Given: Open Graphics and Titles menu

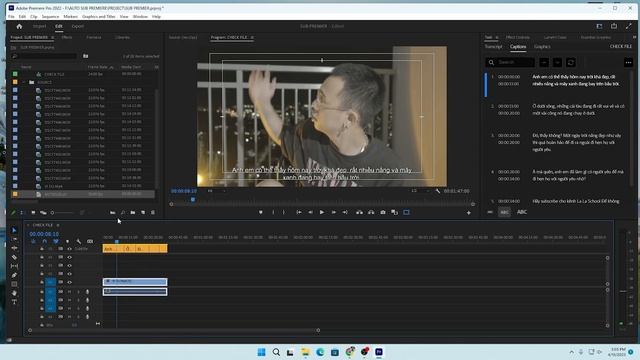Looking at the screenshot, I should tap(99, 17).
